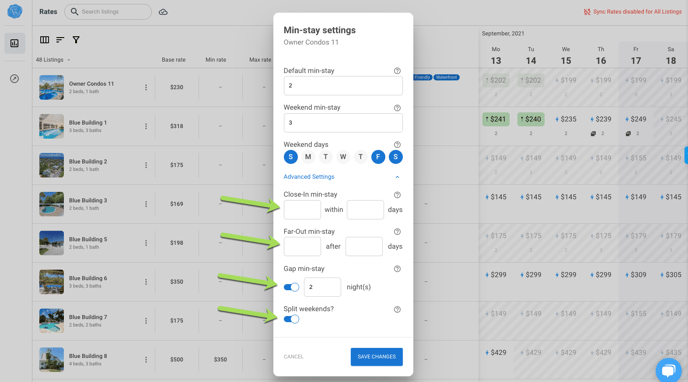Click the Far-Out after days field
The height and width of the screenshot is (382, 688).
(364, 246)
